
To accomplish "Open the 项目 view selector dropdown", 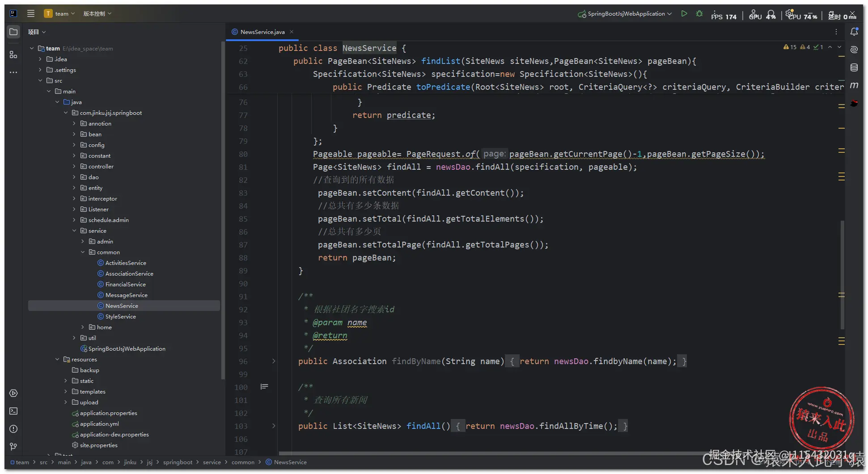I will pos(37,32).
